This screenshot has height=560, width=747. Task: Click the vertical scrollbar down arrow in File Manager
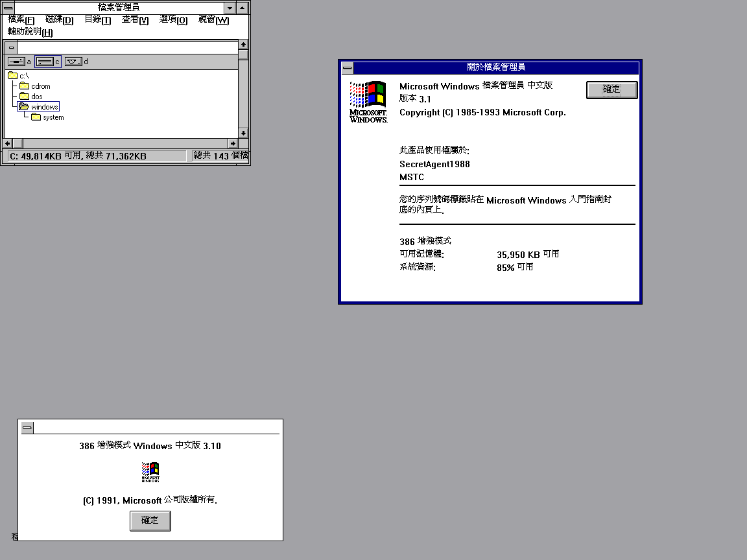(243, 133)
